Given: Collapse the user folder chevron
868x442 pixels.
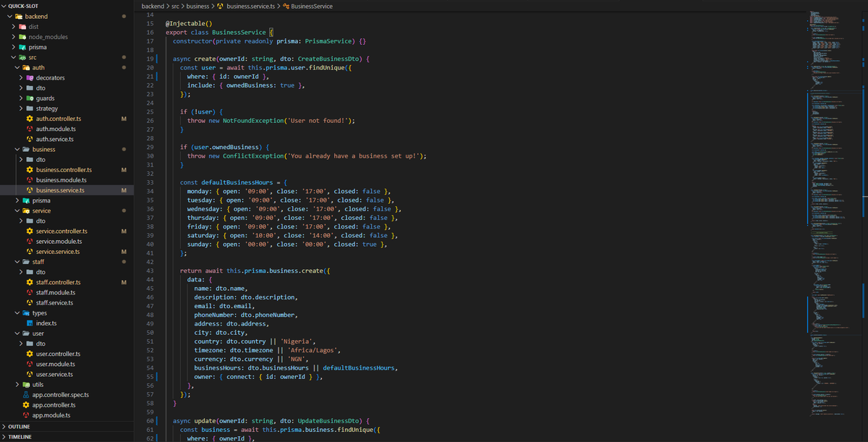Looking at the screenshot, I should [x=17, y=333].
